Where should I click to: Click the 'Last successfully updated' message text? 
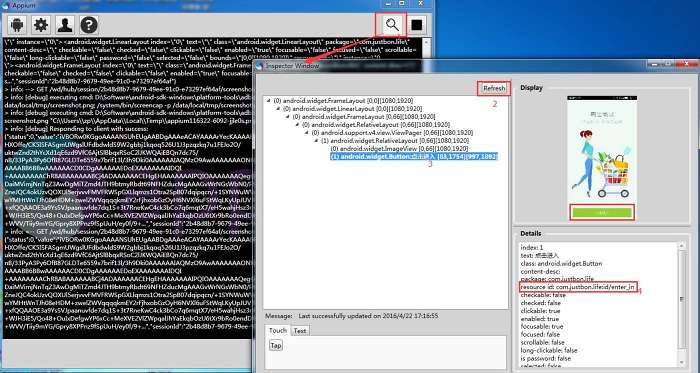point(368,316)
